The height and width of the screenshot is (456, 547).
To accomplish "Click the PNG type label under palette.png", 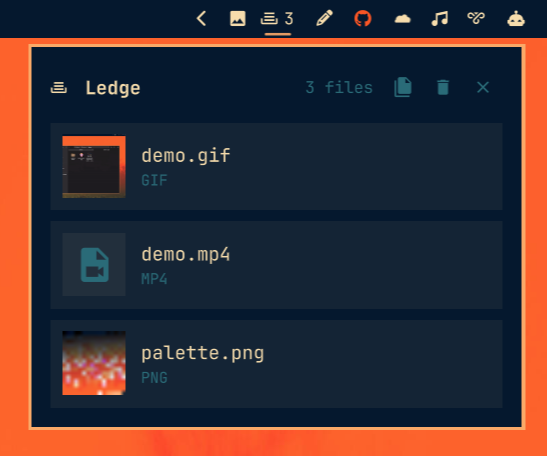I will pyautogui.click(x=154, y=378).
